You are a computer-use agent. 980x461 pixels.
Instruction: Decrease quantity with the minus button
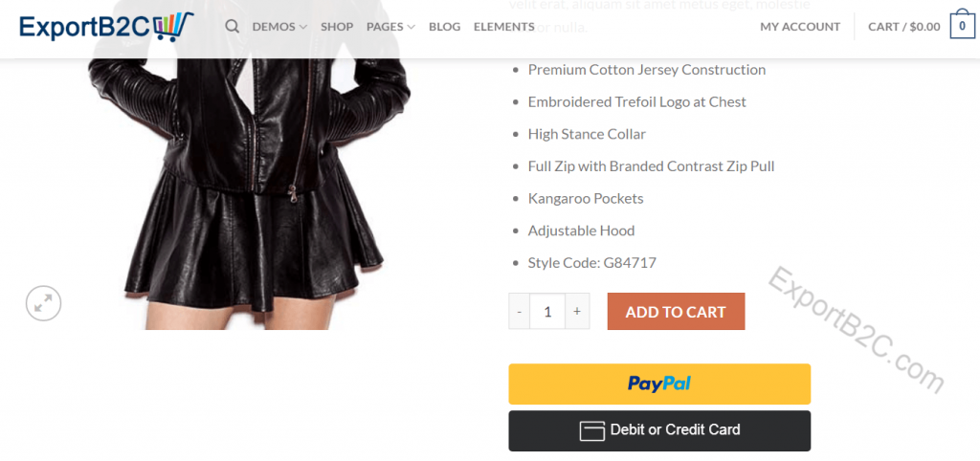pyautogui.click(x=520, y=311)
